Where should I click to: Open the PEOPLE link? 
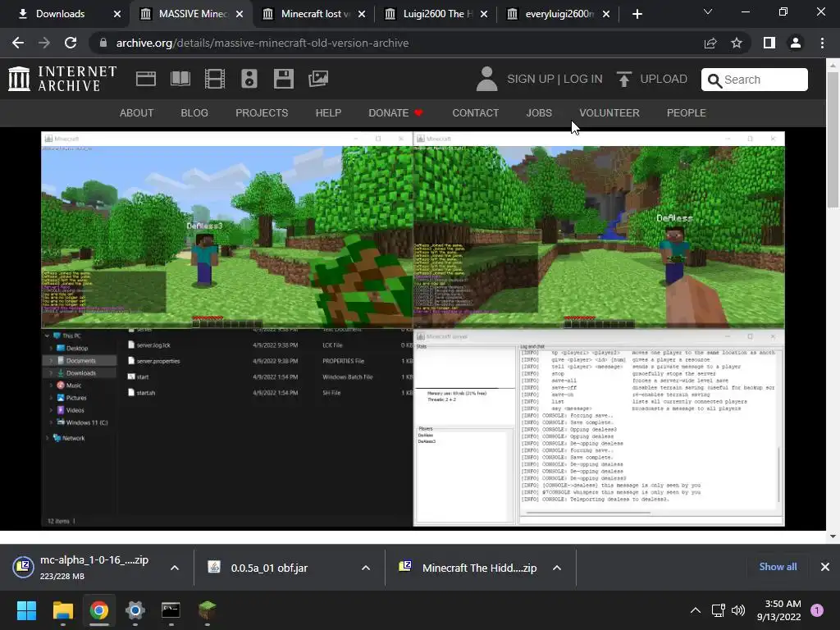[687, 113]
